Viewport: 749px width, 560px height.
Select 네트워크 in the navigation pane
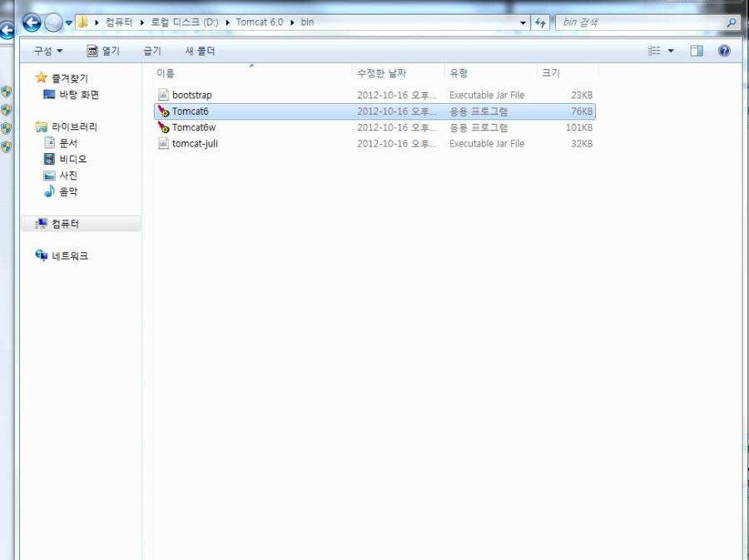tap(70, 256)
